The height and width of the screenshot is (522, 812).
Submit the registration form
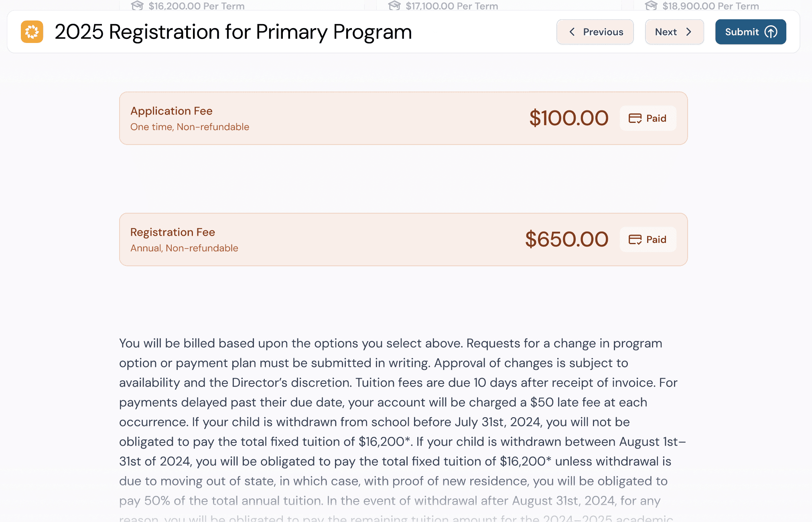click(751, 32)
